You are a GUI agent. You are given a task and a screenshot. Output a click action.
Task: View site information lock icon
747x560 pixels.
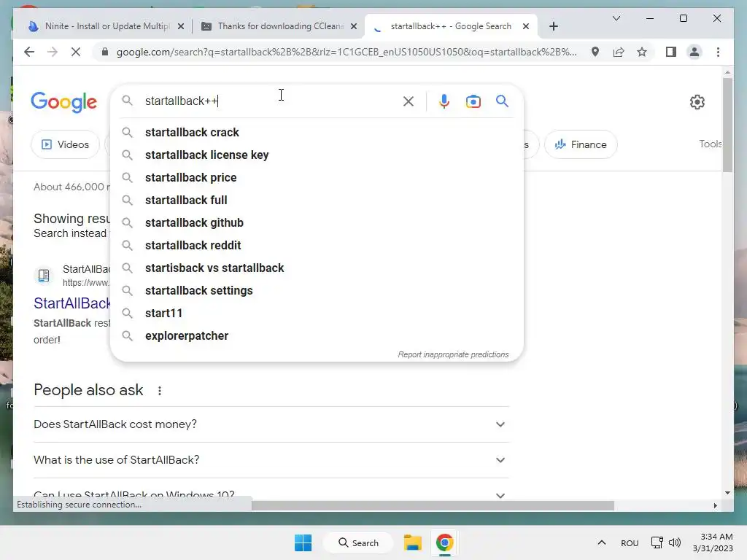point(105,52)
